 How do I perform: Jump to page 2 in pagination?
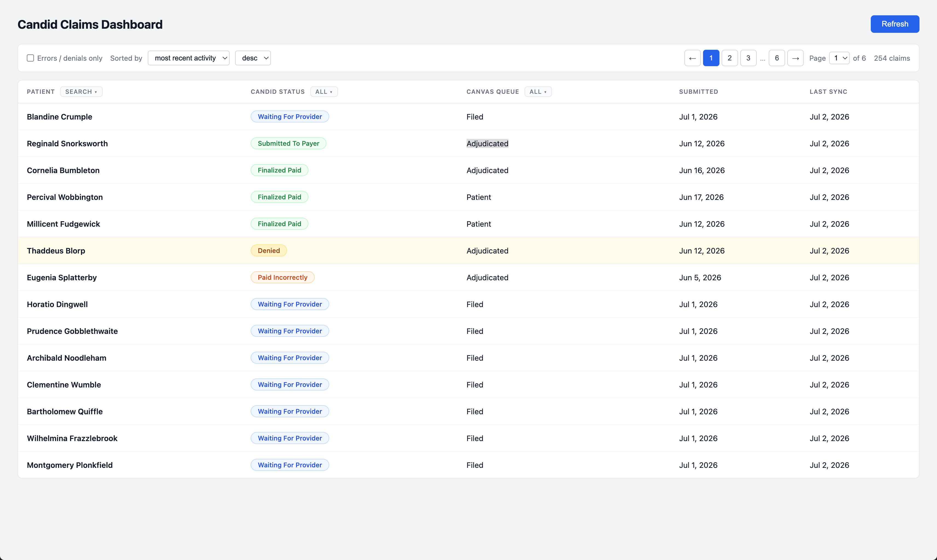point(729,58)
